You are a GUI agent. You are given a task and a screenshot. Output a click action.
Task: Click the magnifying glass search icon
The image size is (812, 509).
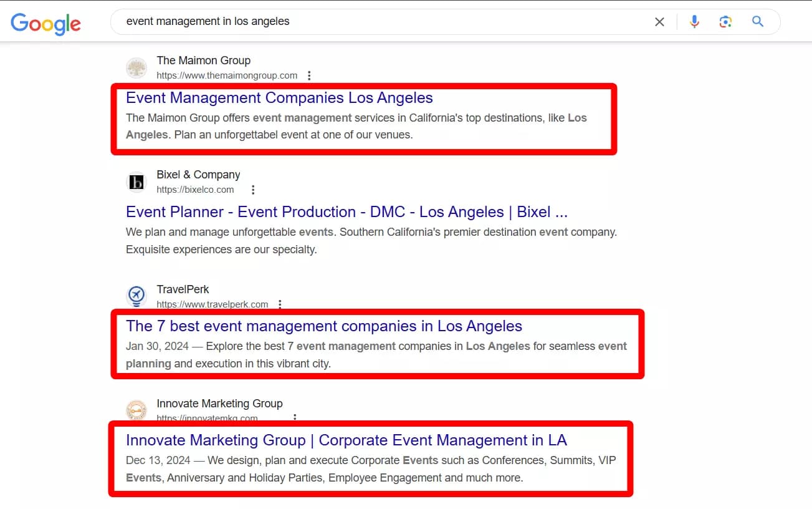coord(757,21)
